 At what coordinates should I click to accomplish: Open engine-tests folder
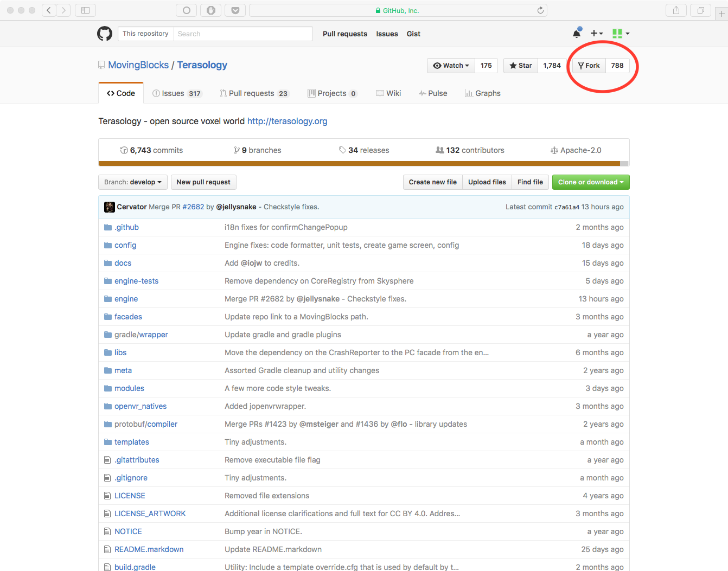point(136,281)
